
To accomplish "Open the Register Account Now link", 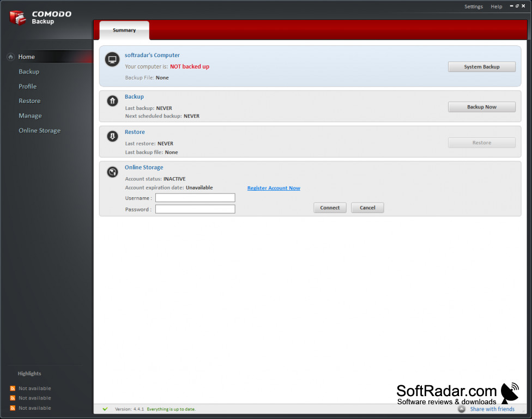I will [x=274, y=188].
